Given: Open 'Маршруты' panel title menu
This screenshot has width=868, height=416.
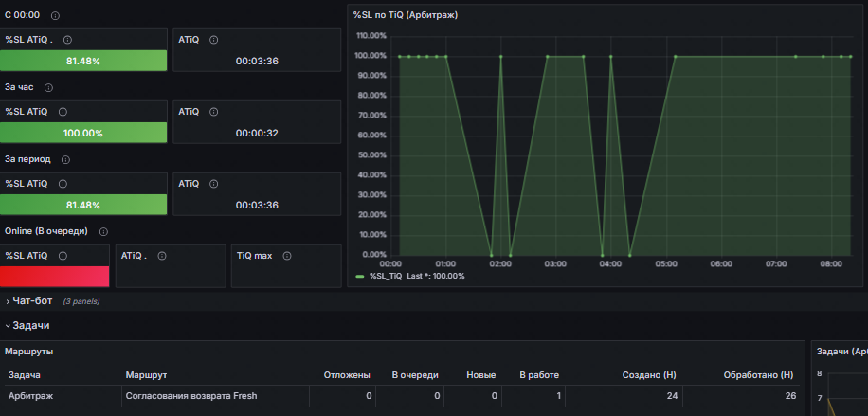Looking at the screenshot, I should (28, 352).
